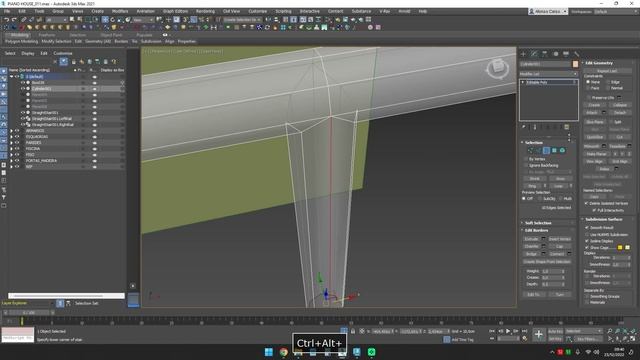Enable Preserve UVs checkbox
The height and width of the screenshot is (360, 640).
pos(588,98)
